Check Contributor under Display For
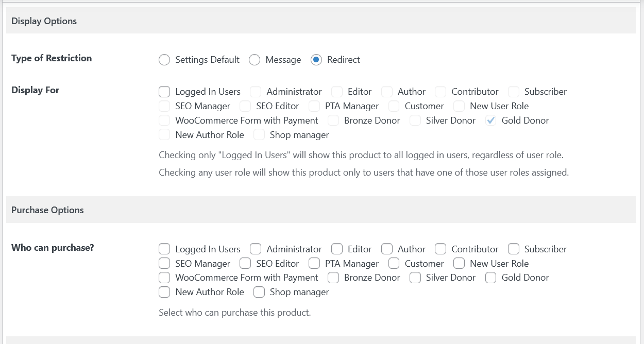The image size is (644, 344). (440, 92)
